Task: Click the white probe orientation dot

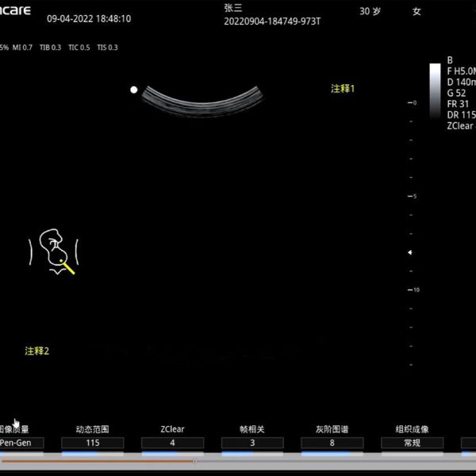Action: pyautogui.click(x=134, y=90)
